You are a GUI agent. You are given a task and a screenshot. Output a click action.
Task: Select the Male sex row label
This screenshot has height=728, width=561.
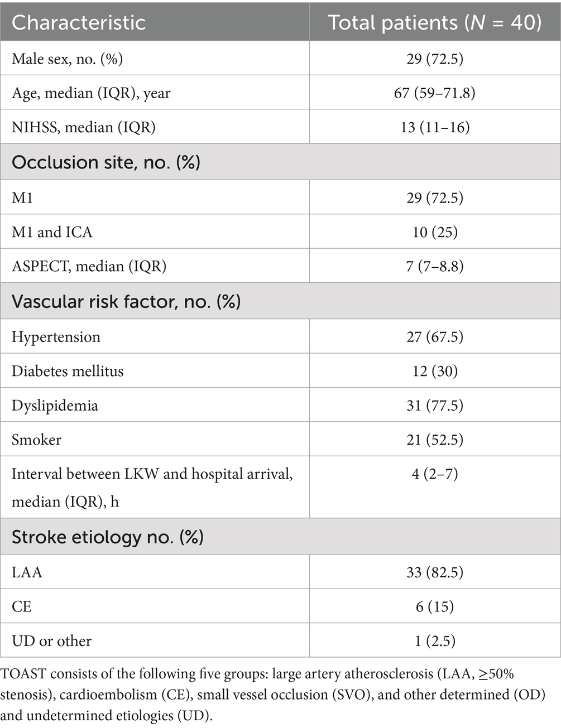click(67, 59)
